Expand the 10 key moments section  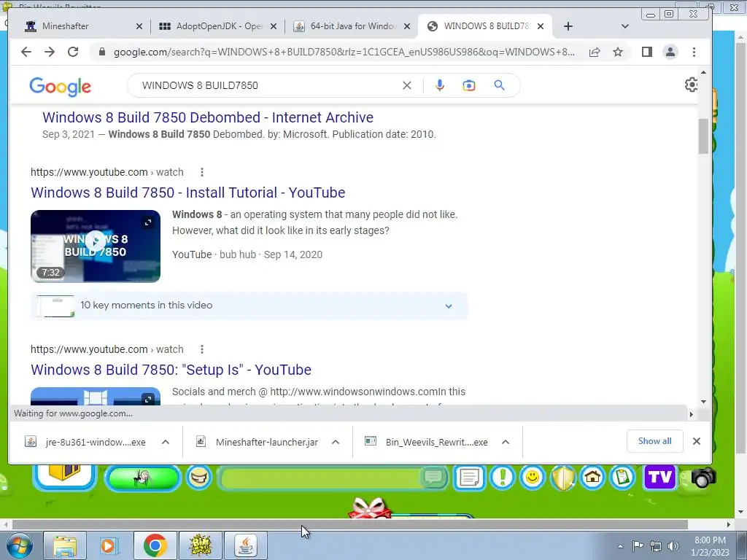449,306
